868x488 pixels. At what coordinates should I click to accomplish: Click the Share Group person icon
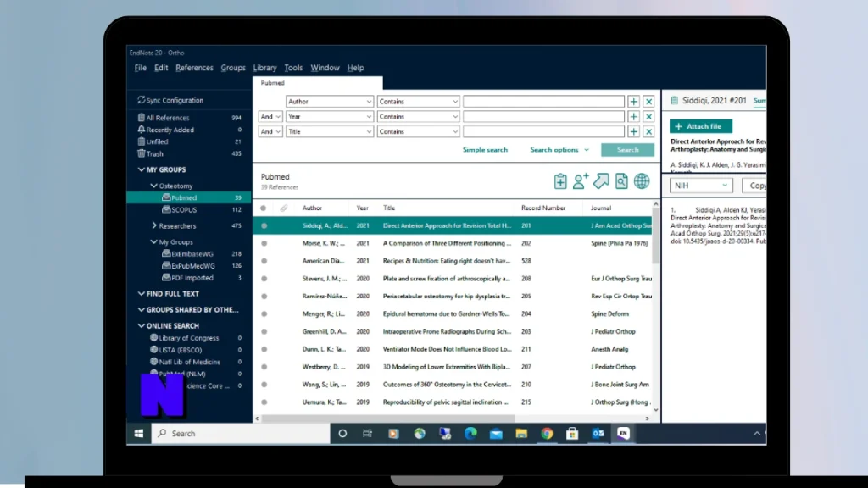580,181
